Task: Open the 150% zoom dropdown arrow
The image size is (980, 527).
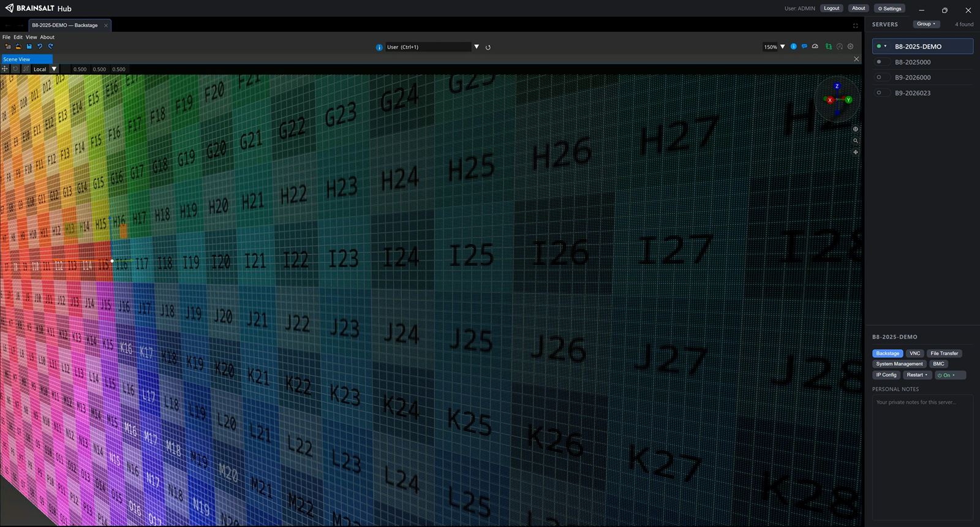Action: coord(782,47)
